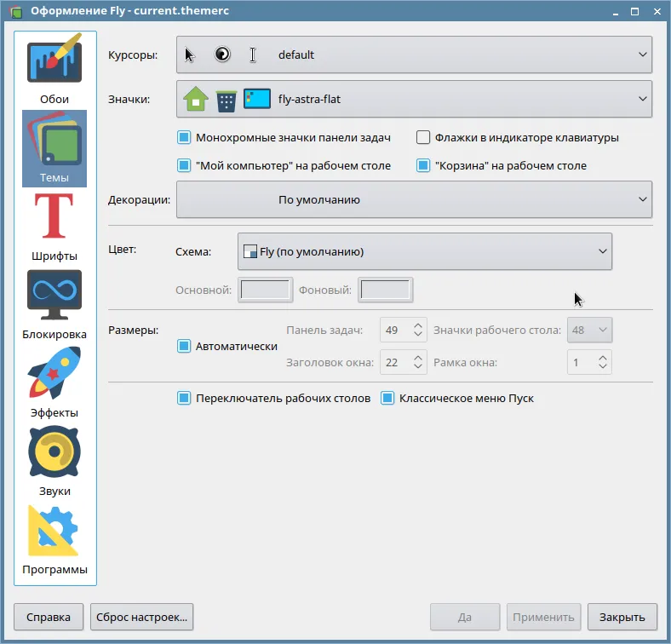The width and height of the screenshot is (671, 644).
Task: Expand the Декорации dropdown
Action: [414, 199]
